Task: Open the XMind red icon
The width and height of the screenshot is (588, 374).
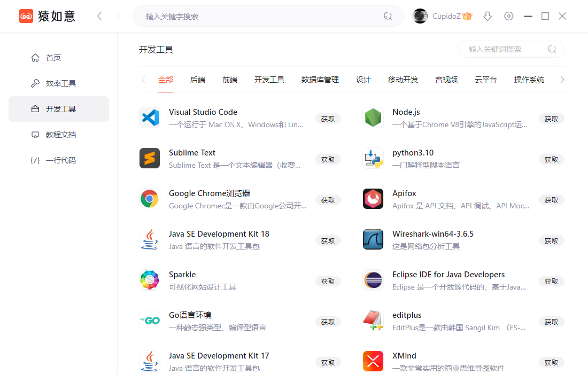Action: click(373, 361)
